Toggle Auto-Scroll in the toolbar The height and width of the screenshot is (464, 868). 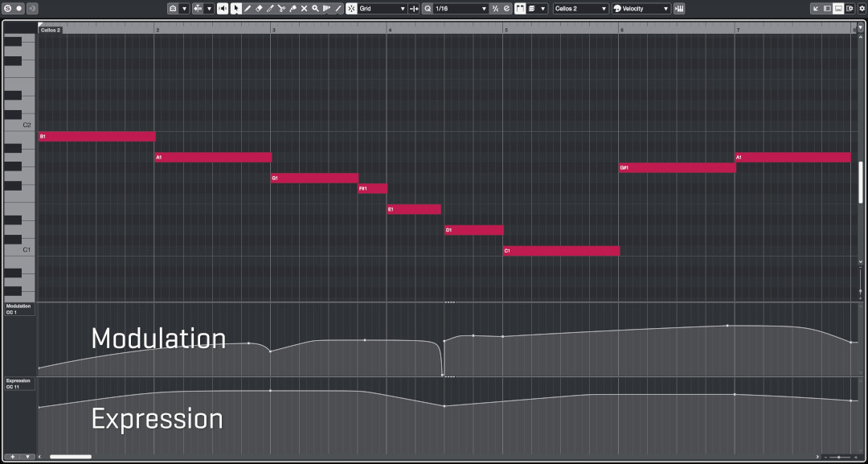pos(198,9)
